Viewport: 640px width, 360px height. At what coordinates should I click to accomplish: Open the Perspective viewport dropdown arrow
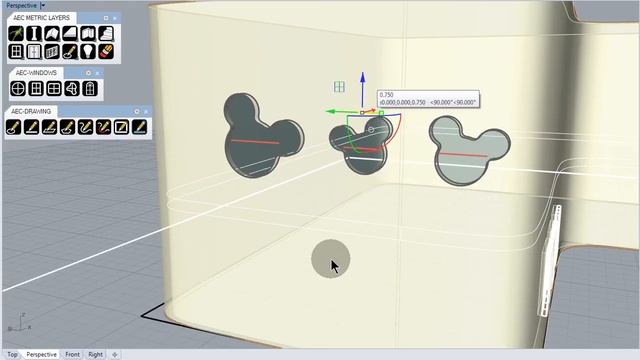click(43, 5)
